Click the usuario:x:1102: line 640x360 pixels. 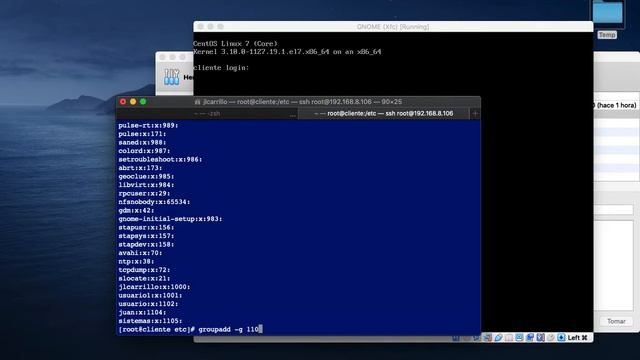(x=148, y=304)
